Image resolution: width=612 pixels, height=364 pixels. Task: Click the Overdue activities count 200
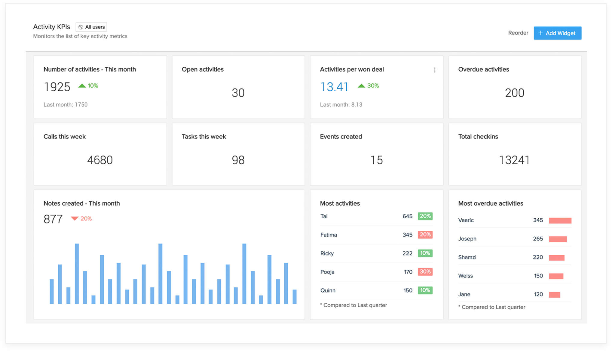click(514, 93)
